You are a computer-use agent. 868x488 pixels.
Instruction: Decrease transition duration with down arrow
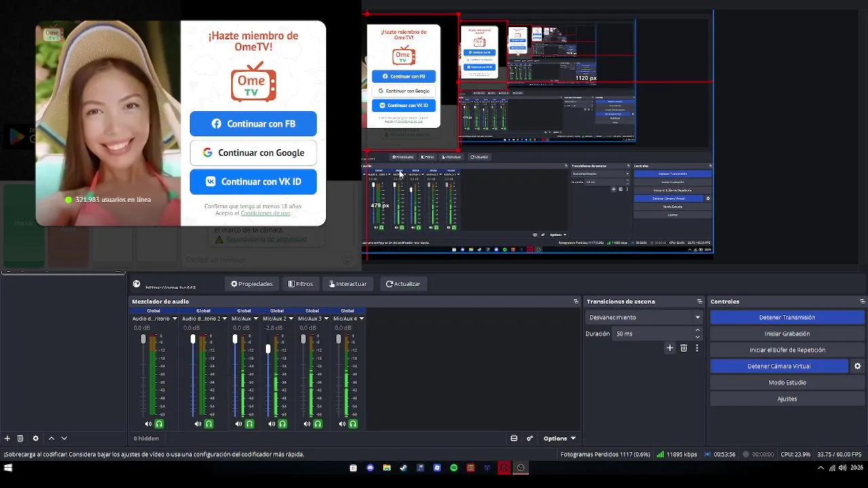coord(698,337)
